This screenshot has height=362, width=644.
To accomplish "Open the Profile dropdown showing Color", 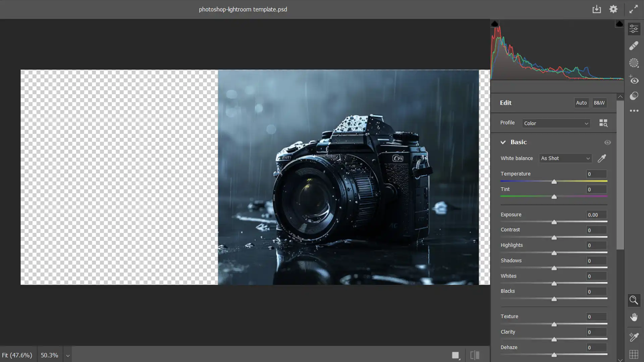I will [555, 123].
